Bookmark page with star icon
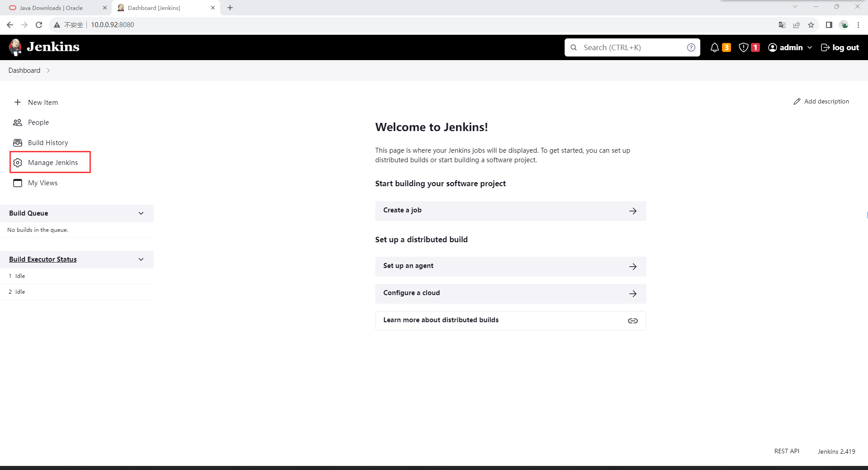The image size is (868, 470). coord(811,25)
